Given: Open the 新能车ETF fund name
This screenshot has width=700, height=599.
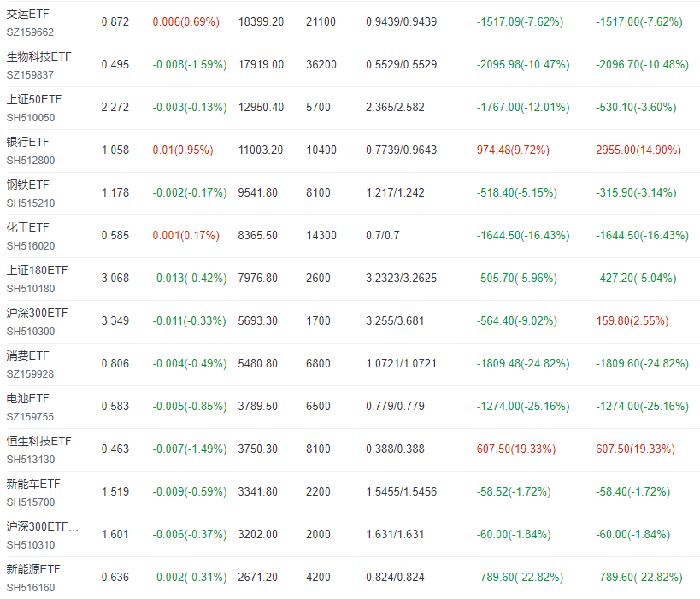Looking at the screenshot, I should [33, 484].
